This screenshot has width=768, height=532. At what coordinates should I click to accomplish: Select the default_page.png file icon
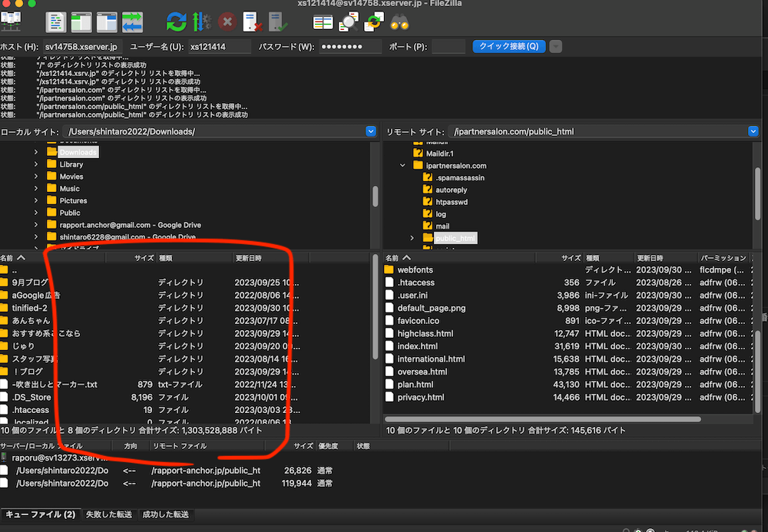389,308
